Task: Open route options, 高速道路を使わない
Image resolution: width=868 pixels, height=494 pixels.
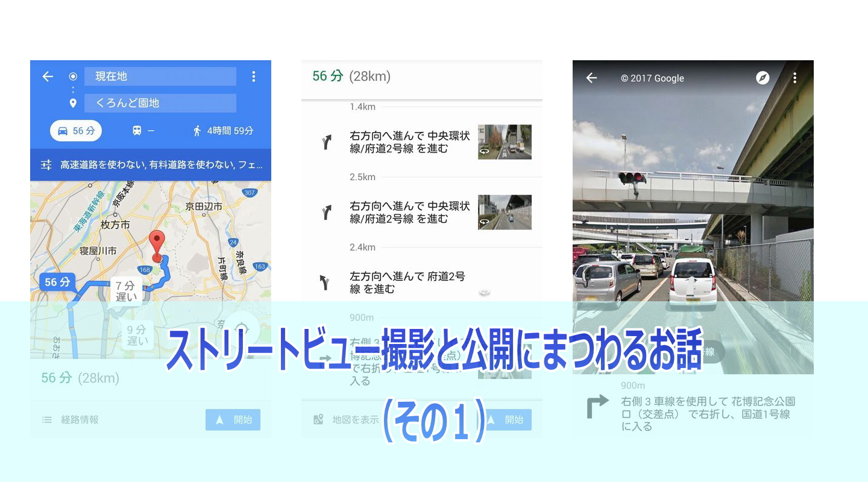Action: pos(151,164)
